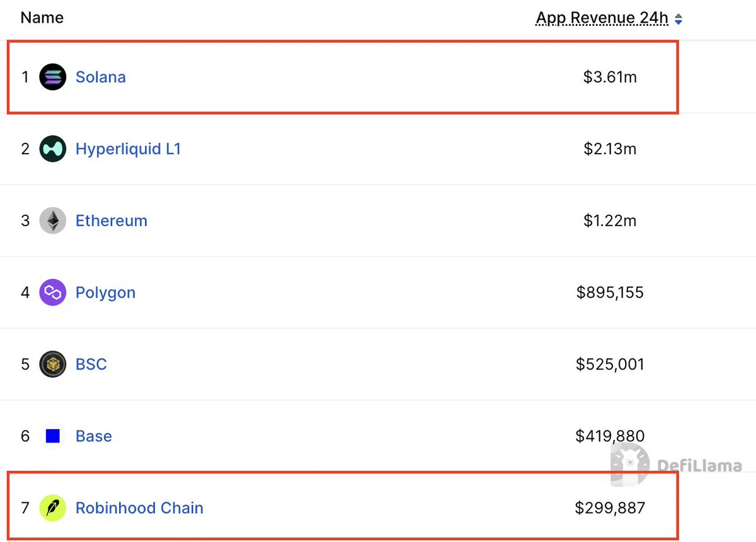Select the $299,887 revenue value
Viewport: 756px width, 542px height.
click(x=610, y=508)
